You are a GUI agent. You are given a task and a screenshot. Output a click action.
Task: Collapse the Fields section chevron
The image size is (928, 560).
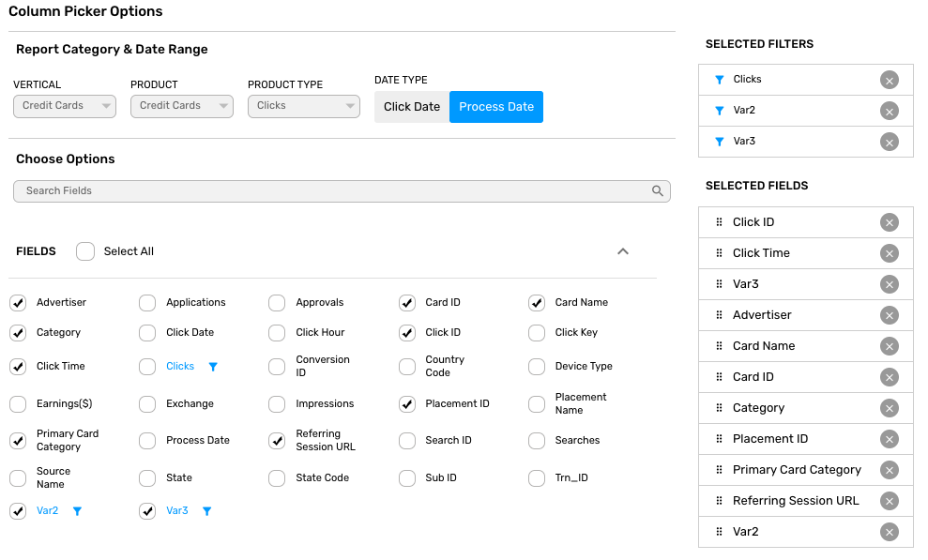(623, 251)
